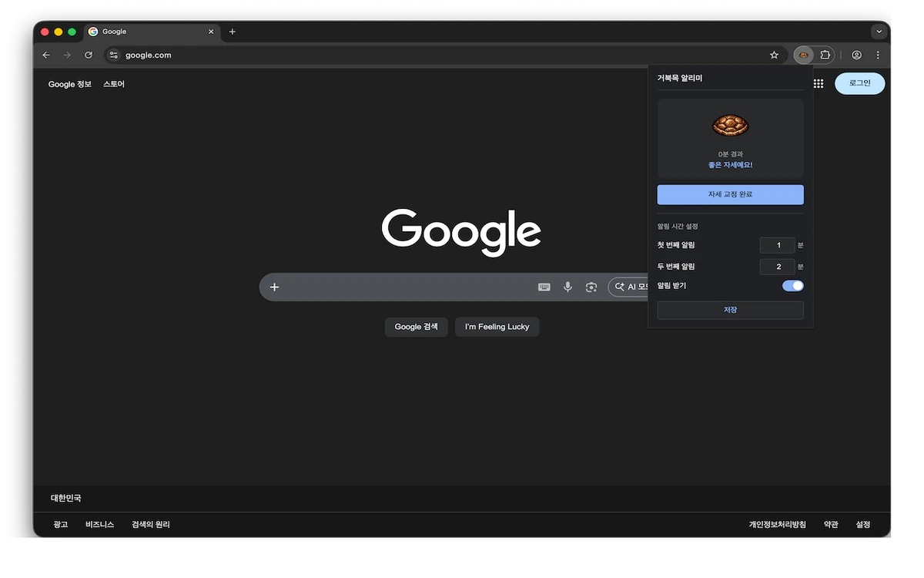Viewport: 924px width, 578px height.
Task: Toggle the 알림 받기 switch off
Action: (792, 285)
